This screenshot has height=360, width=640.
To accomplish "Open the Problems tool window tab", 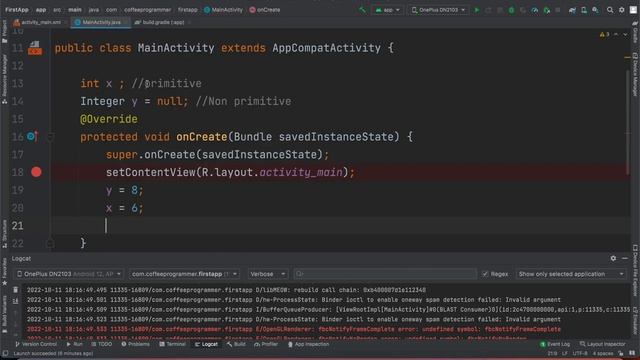I will pos(136,344).
